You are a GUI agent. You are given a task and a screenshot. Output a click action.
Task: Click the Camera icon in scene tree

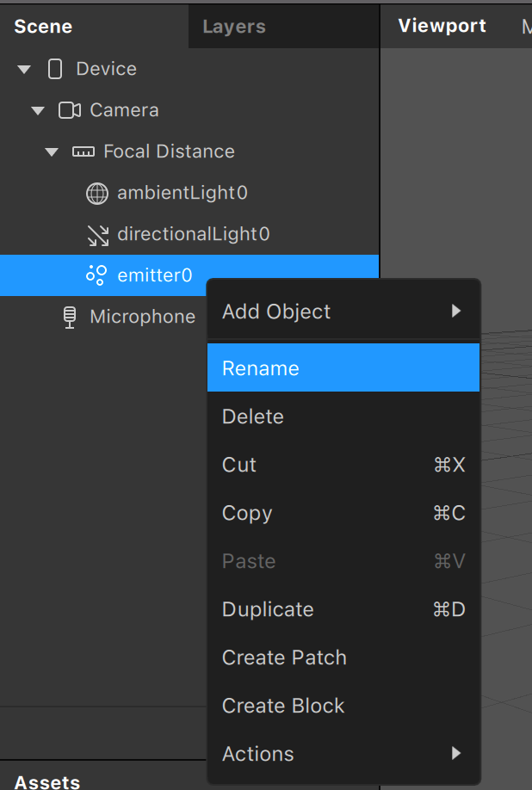pos(69,110)
